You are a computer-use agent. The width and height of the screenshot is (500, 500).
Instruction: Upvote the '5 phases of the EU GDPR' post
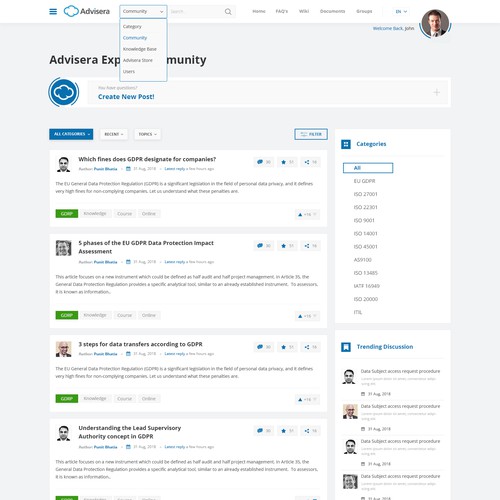[x=300, y=316]
